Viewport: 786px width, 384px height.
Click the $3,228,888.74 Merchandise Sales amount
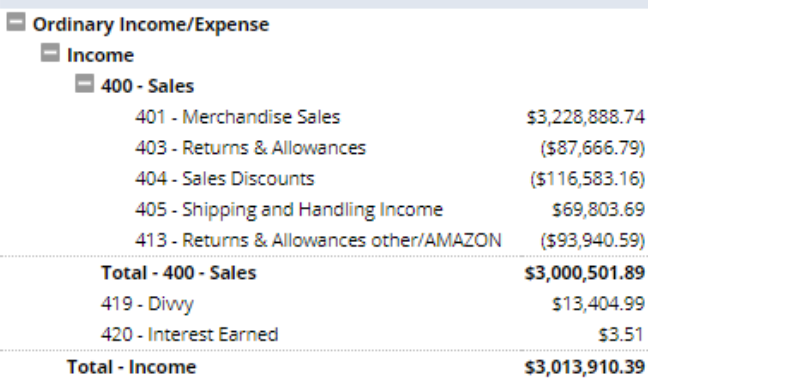click(585, 117)
